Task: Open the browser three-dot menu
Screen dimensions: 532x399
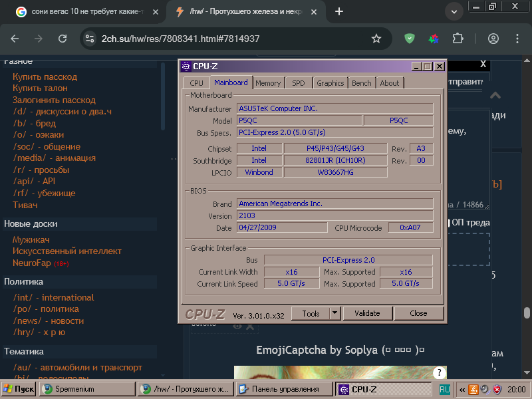Action: [x=517, y=39]
